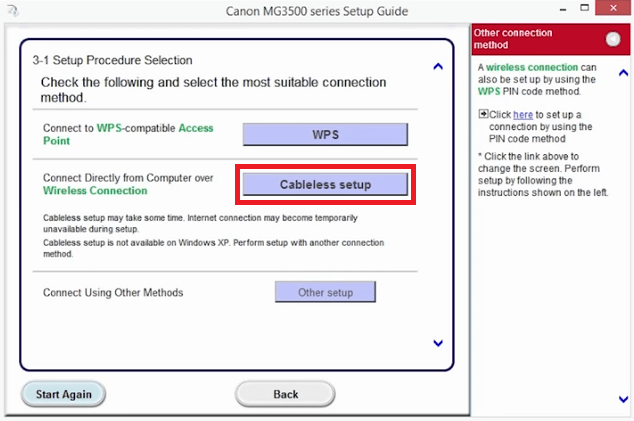This screenshot has height=421, width=634.
Task: Close the Canon Setup Guide window
Action: (x=613, y=8)
